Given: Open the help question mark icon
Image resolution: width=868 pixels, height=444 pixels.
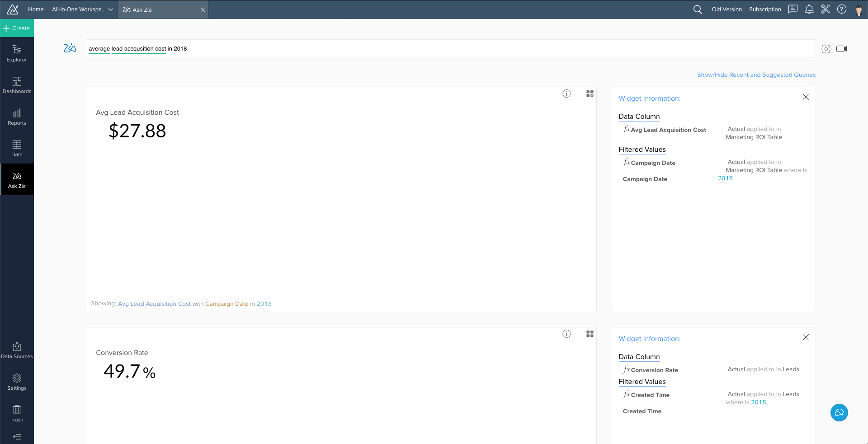Looking at the screenshot, I should pos(841,9).
